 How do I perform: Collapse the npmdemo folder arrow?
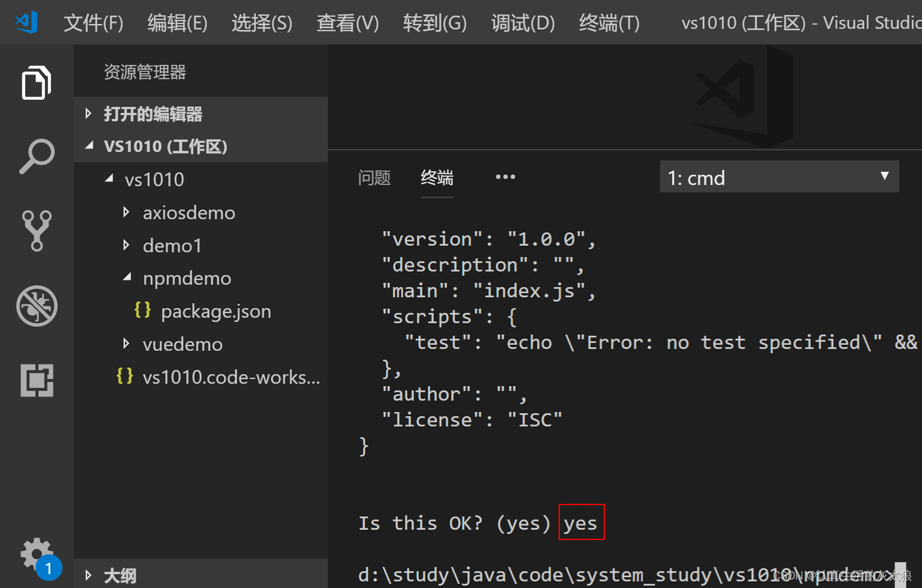coord(127,277)
